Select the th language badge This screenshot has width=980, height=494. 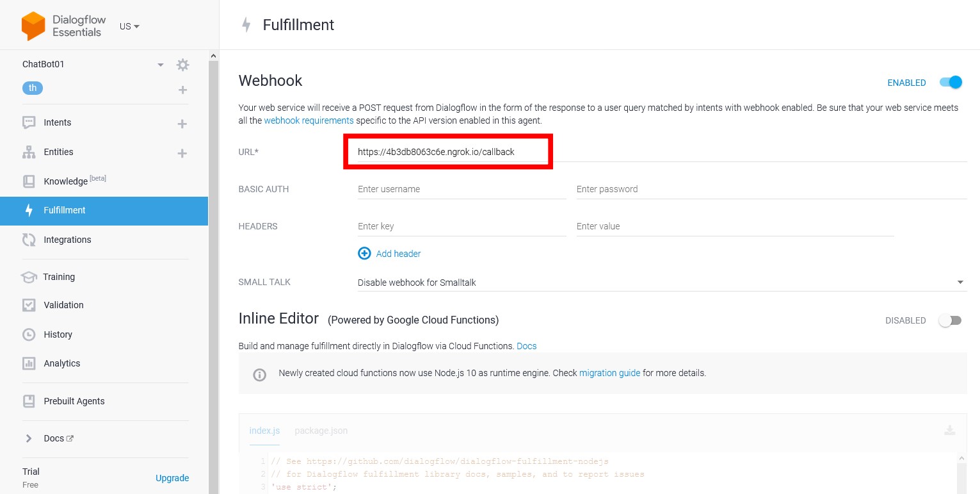coord(33,88)
